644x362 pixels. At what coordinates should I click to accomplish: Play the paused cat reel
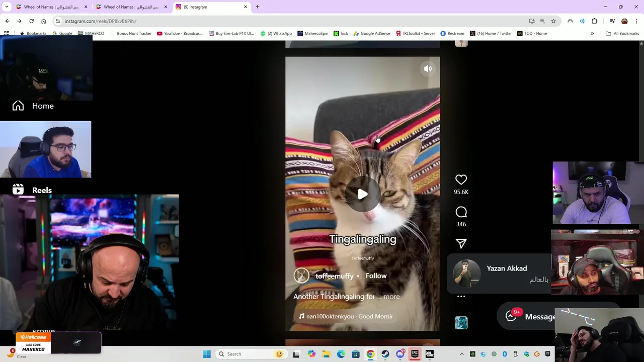[362, 194]
